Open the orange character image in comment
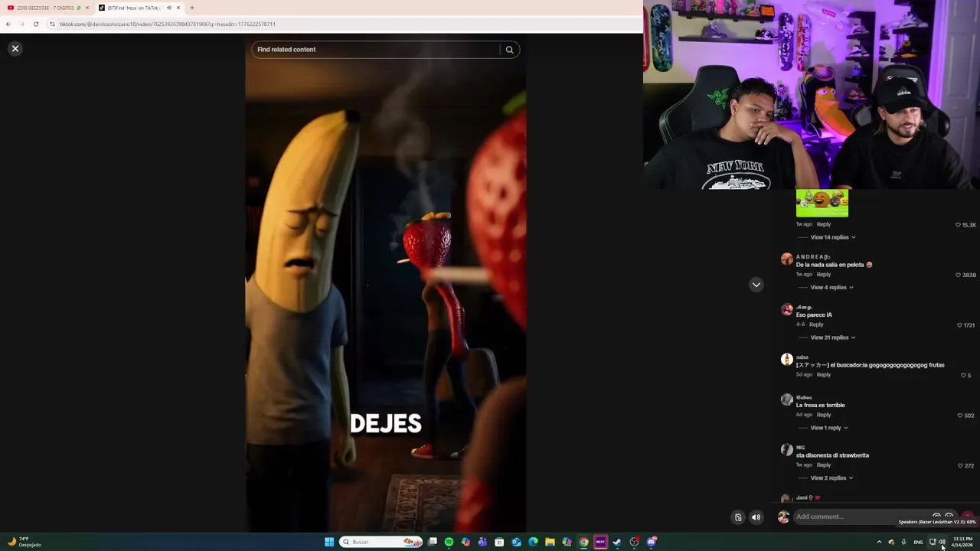 [x=822, y=204]
